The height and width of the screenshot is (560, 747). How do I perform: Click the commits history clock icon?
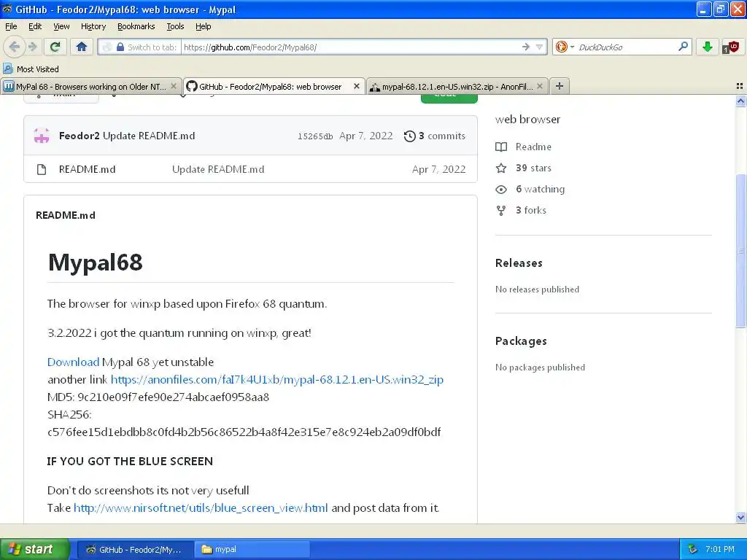click(410, 136)
